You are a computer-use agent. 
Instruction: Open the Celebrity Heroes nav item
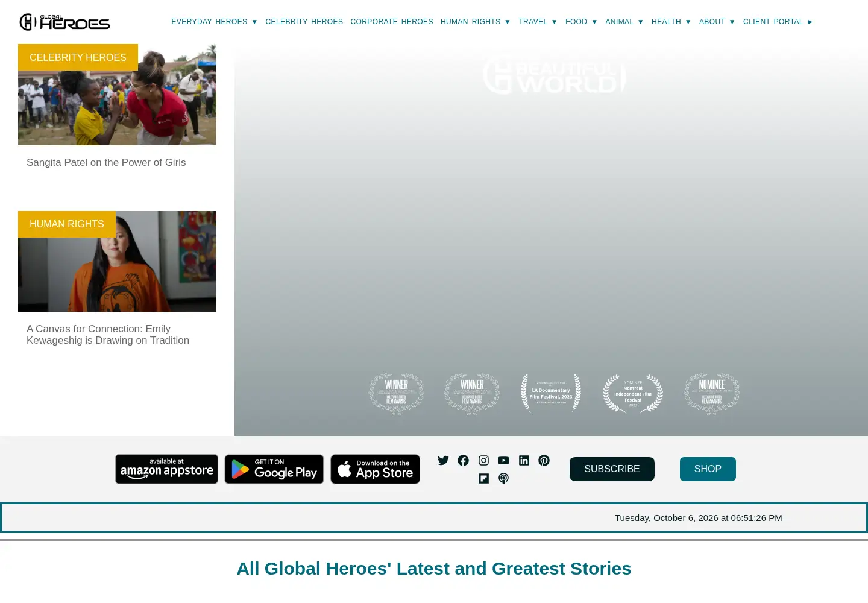(304, 22)
